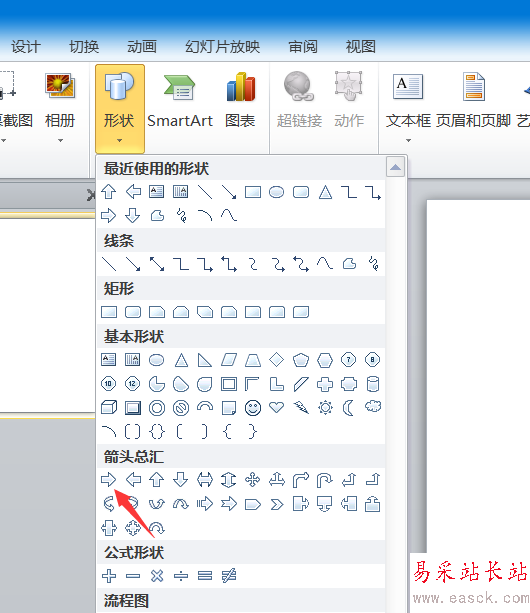Select smiley face in 基本形状
Image resolution: width=530 pixels, height=613 pixels.
click(x=252, y=408)
